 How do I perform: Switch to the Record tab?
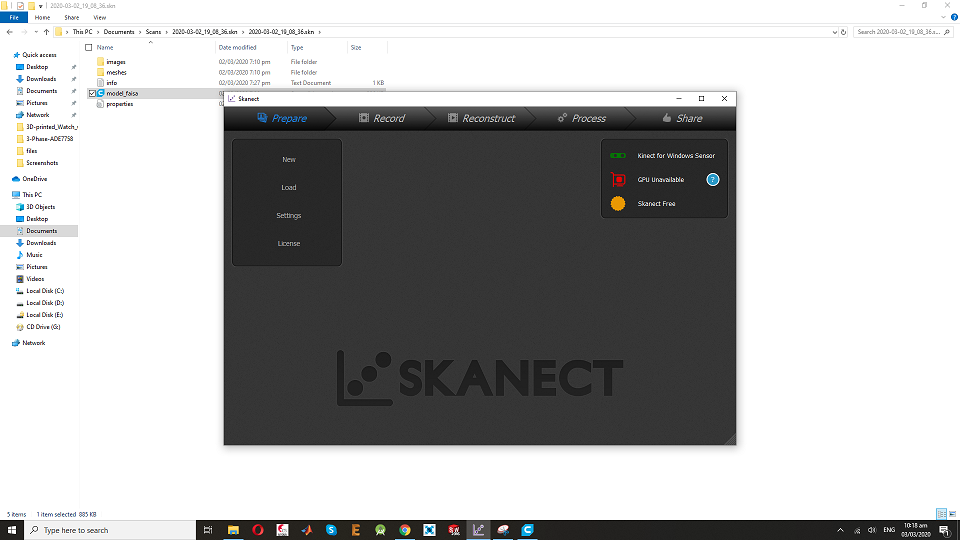[381, 118]
